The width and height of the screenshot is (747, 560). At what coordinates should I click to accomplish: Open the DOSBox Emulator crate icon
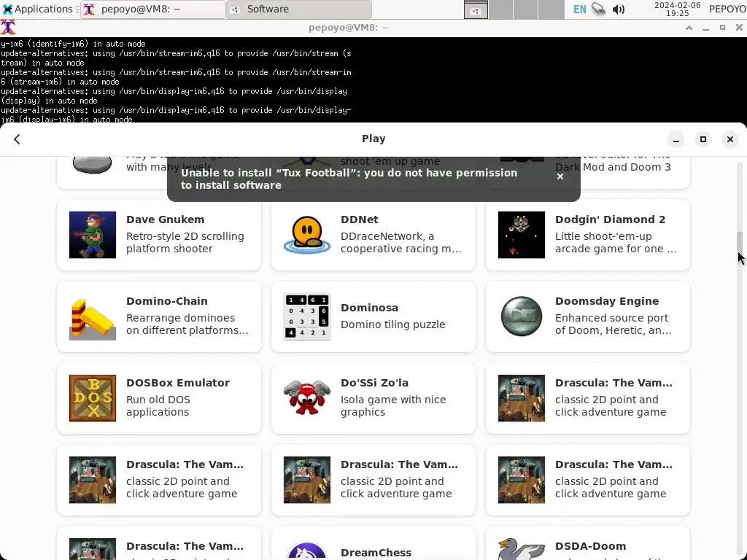(x=93, y=398)
